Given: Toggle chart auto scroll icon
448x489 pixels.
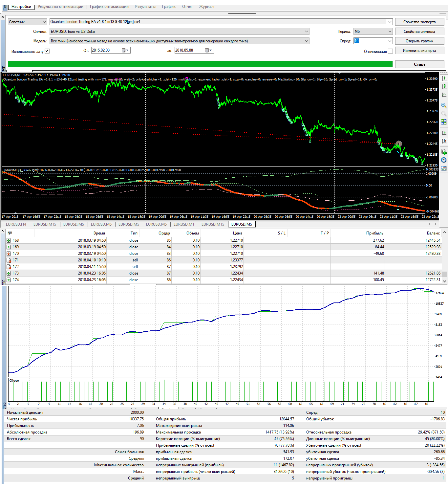Looking at the screenshot, I should (x=444, y=133).
